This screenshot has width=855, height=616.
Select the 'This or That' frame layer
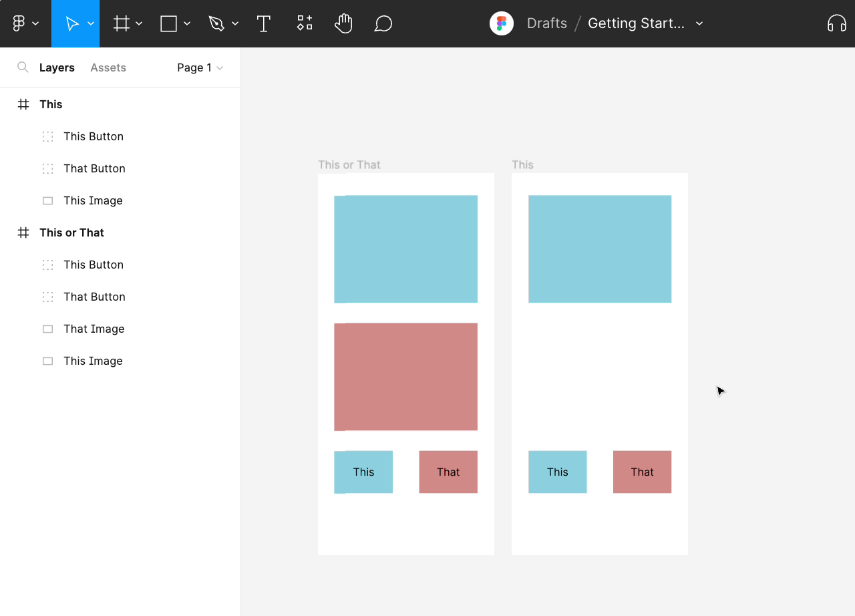click(x=71, y=233)
